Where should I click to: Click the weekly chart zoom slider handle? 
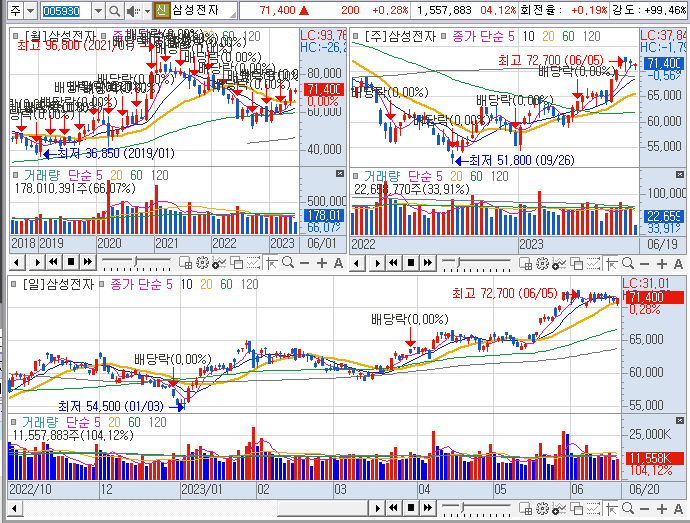click(x=459, y=262)
